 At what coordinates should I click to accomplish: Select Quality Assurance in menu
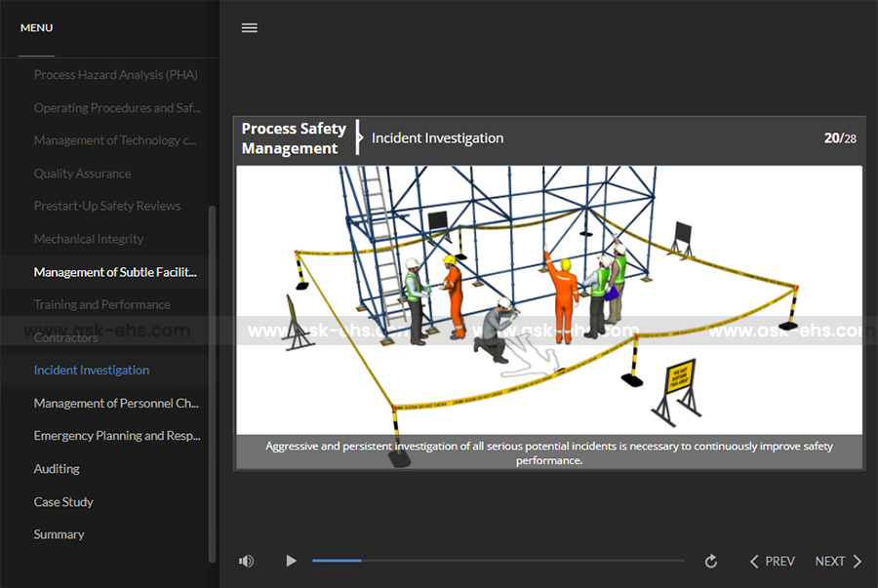82,174
